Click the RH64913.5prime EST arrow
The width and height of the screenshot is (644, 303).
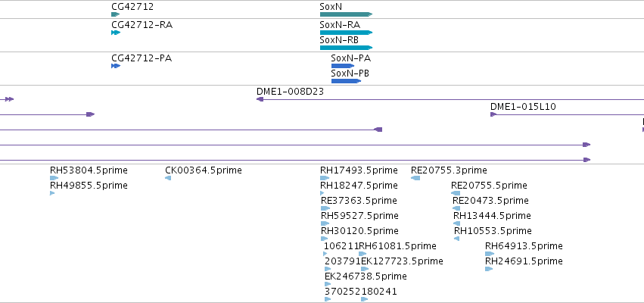pos(490,254)
